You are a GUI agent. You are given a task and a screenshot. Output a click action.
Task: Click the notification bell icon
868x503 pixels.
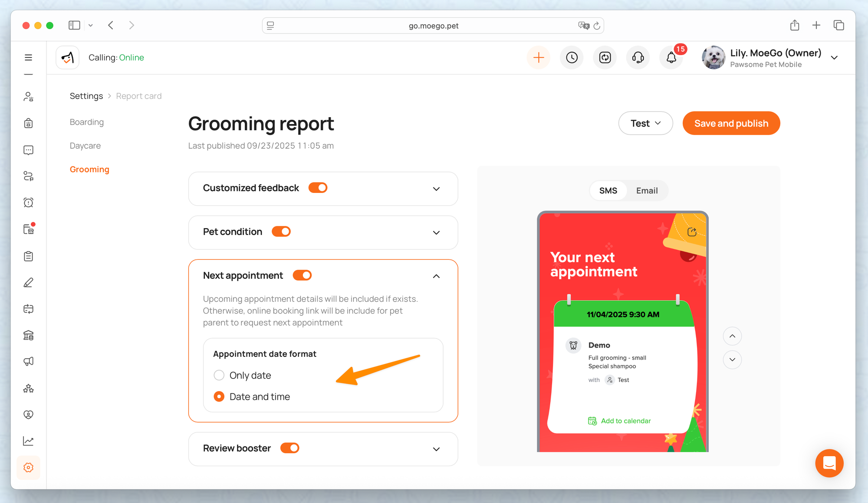coord(671,58)
